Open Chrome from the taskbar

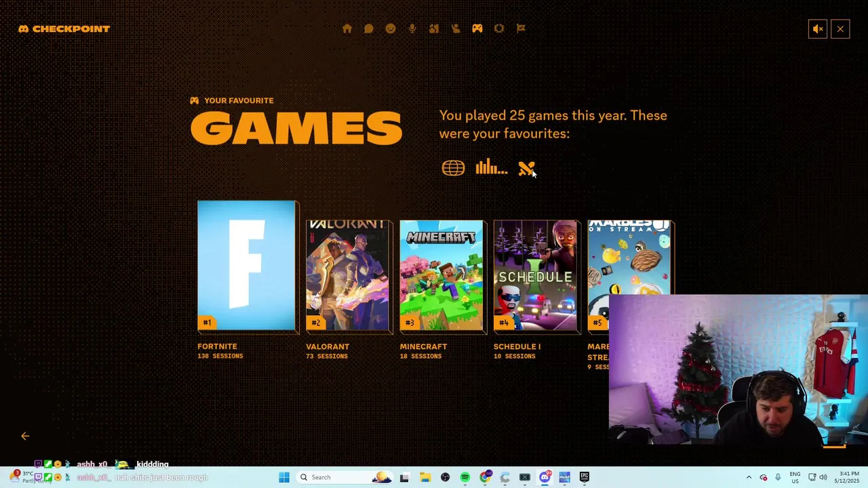[x=485, y=477]
